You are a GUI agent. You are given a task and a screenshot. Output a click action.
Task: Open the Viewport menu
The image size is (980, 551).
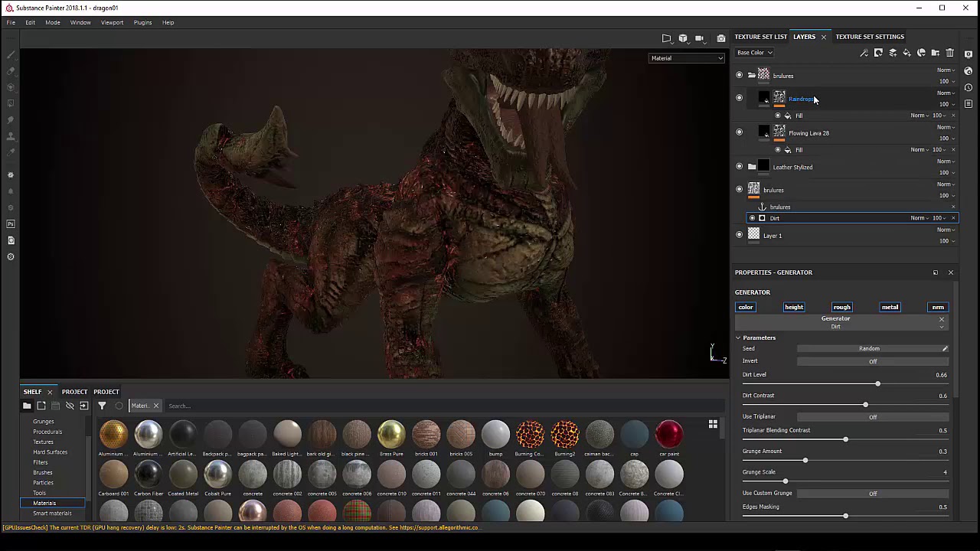click(112, 22)
